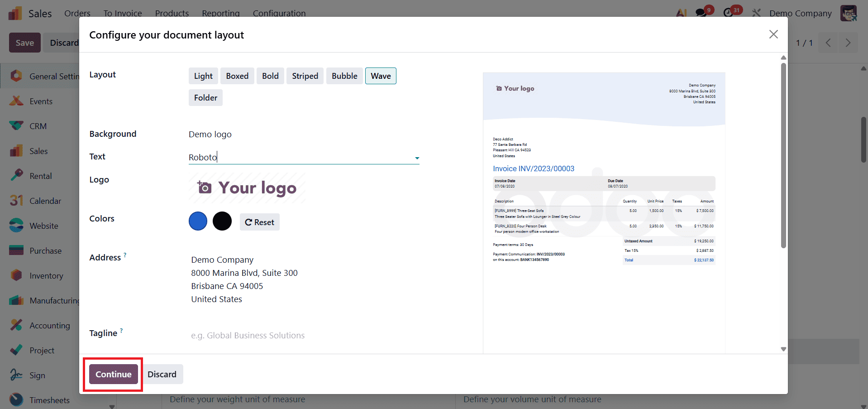This screenshot has width=868, height=409.
Task: Open the Accounting app from the sidebar
Action: coord(49,325)
